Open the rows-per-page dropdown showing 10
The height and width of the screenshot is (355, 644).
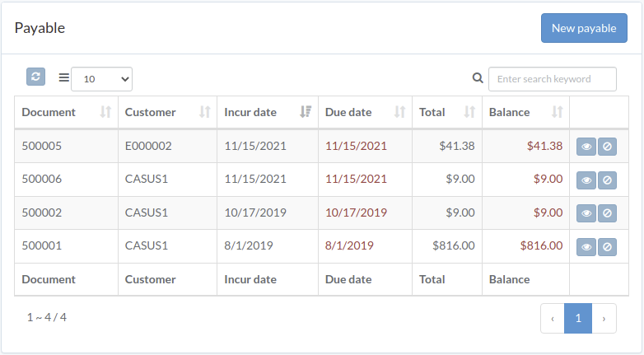tap(102, 79)
